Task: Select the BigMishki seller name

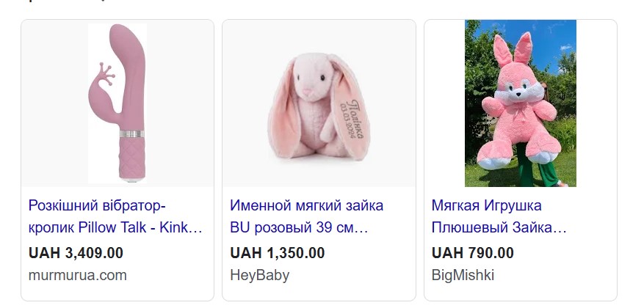Action: click(463, 275)
